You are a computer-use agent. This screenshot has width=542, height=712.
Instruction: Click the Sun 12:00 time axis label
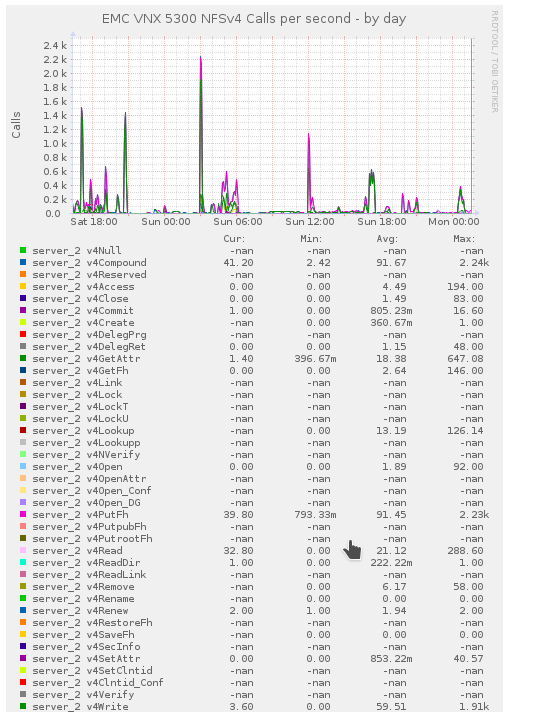(310, 222)
